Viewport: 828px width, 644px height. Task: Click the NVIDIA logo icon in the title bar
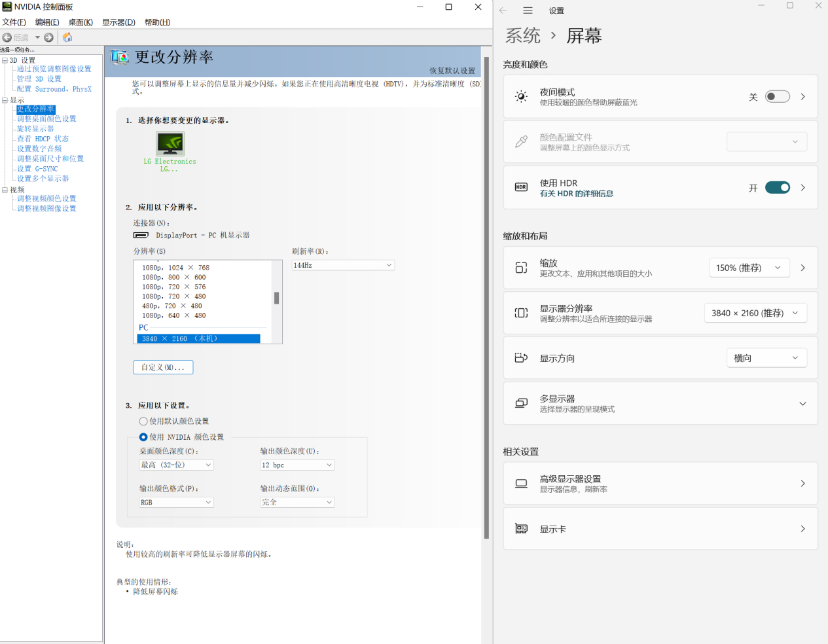tap(7, 7)
